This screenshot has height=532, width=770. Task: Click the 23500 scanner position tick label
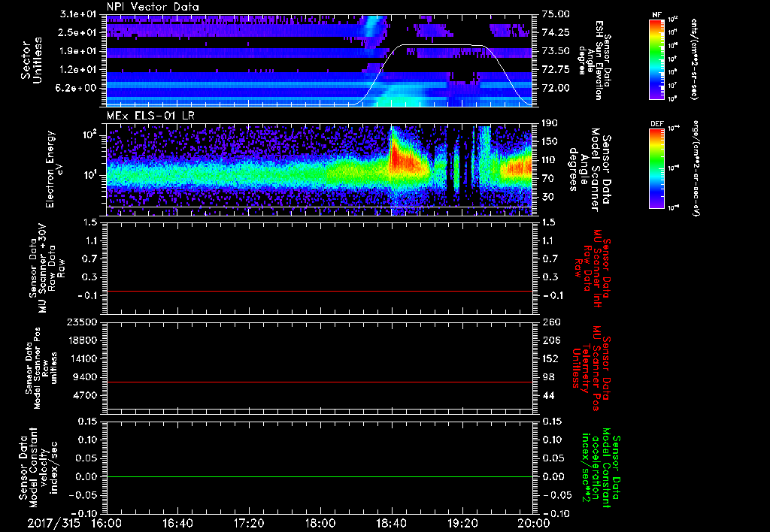(83, 322)
